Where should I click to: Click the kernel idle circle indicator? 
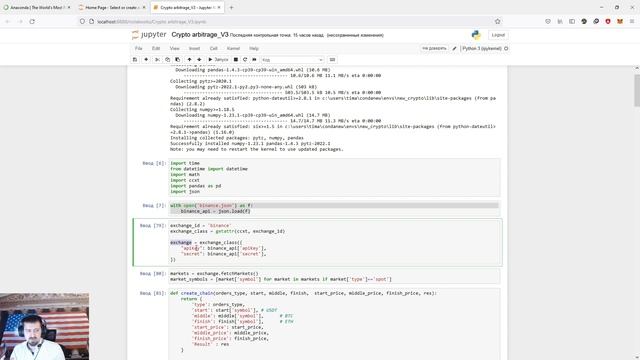[506, 48]
